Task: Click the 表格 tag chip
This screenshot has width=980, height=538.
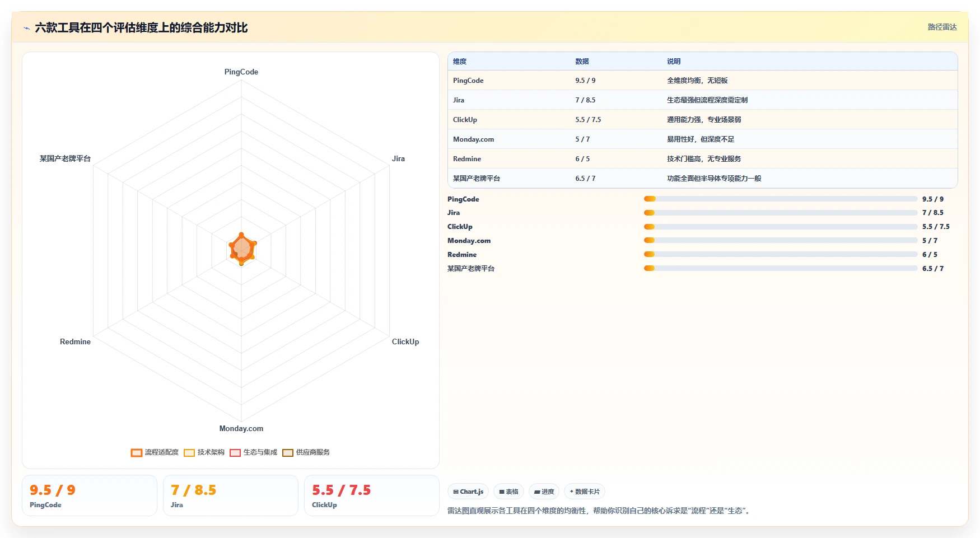Action: click(x=508, y=492)
